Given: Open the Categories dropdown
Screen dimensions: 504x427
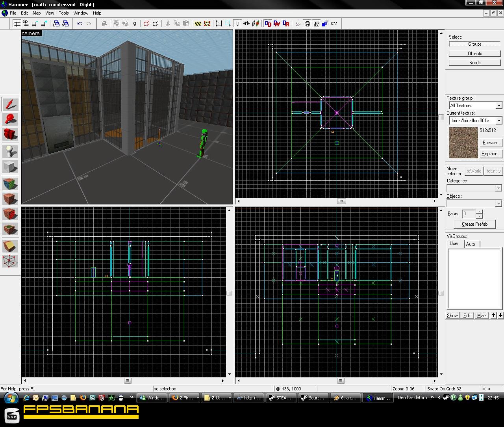Looking at the screenshot, I should [498, 188].
